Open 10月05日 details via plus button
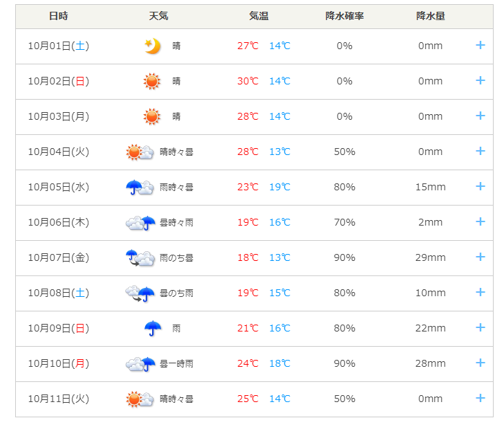 click(x=480, y=186)
